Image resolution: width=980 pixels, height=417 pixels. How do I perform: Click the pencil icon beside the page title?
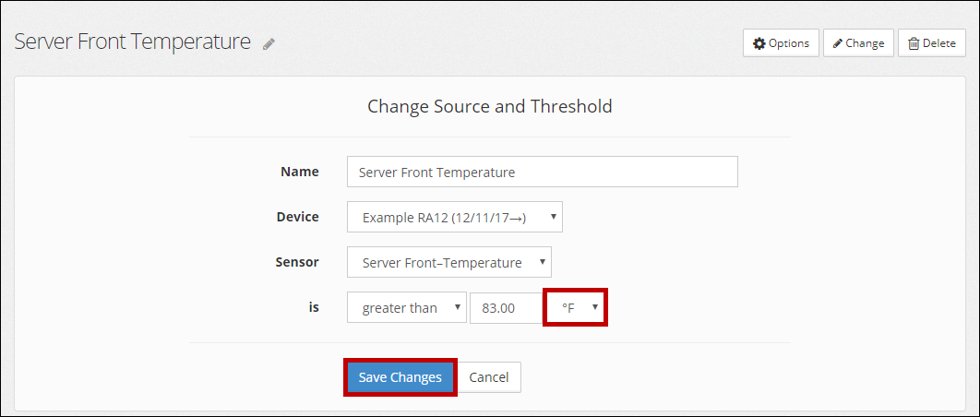[x=269, y=43]
